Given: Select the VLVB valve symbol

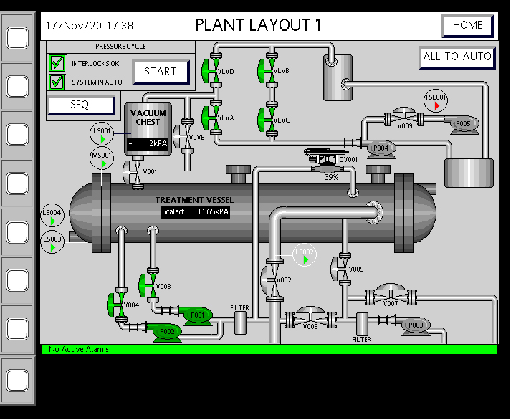Looking at the screenshot, I should point(269,71).
